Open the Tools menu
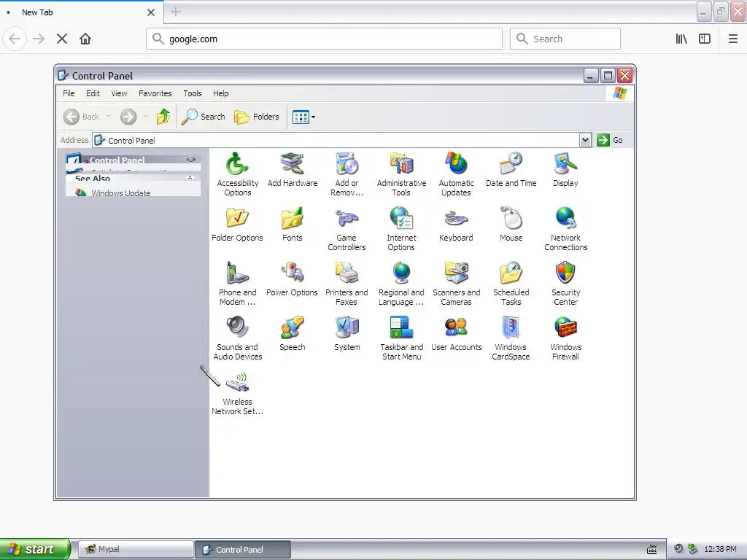The width and height of the screenshot is (747, 560). pyautogui.click(x=193, y=93)
